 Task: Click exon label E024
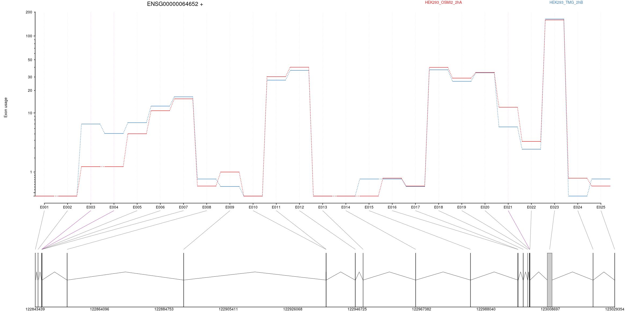[578, 207]
